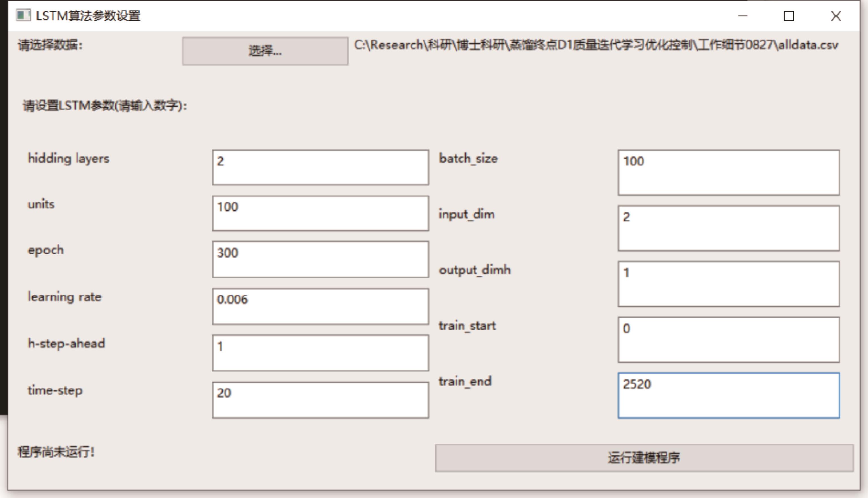Image resolution: width=868 pixels, height=498 pixels.
Task: Select the input_dim text box
Action: (x=729, y=228)
